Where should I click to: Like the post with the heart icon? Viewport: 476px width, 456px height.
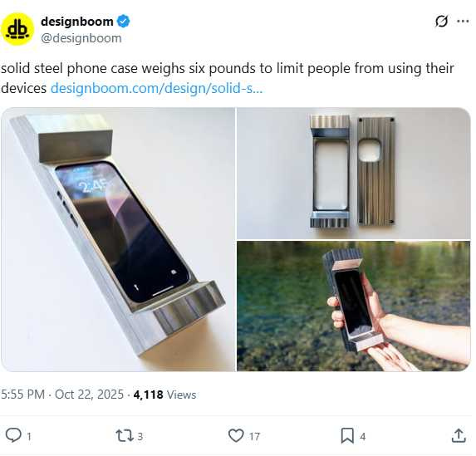point(236,436)
